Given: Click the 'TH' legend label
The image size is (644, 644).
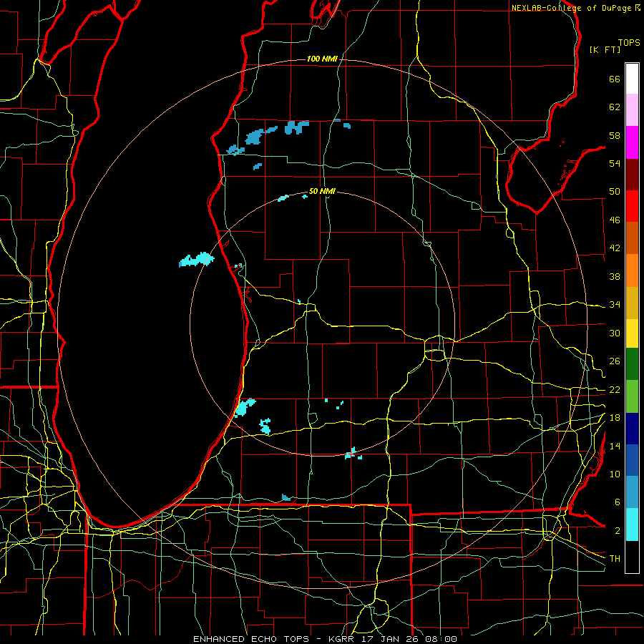Looking at the screenshot, I should (615, 559).
